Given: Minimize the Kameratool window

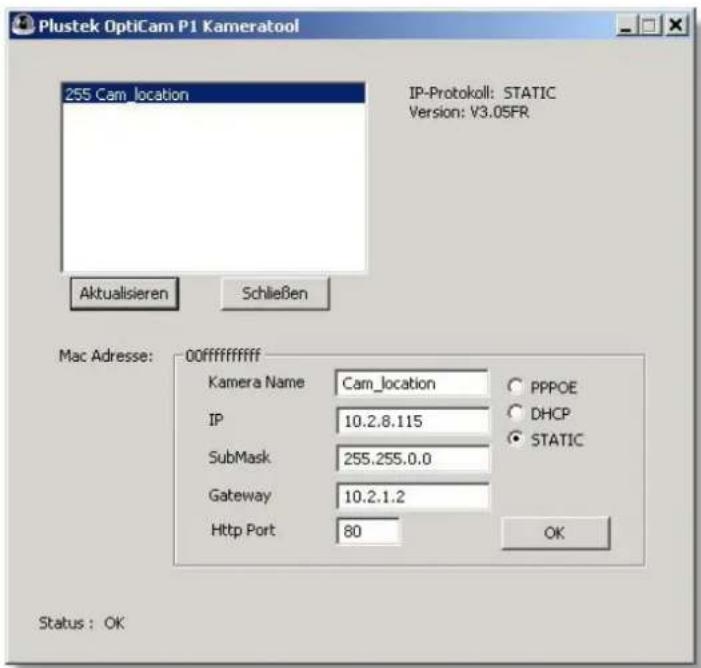Looking at the screenshot, I should (x=626, y=25).
